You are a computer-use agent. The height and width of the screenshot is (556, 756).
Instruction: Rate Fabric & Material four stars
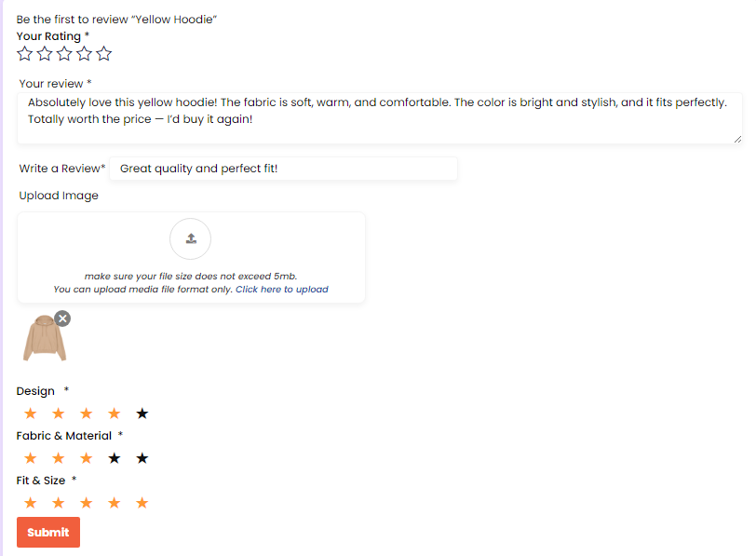pyautogui.click(x=115, y=458)
